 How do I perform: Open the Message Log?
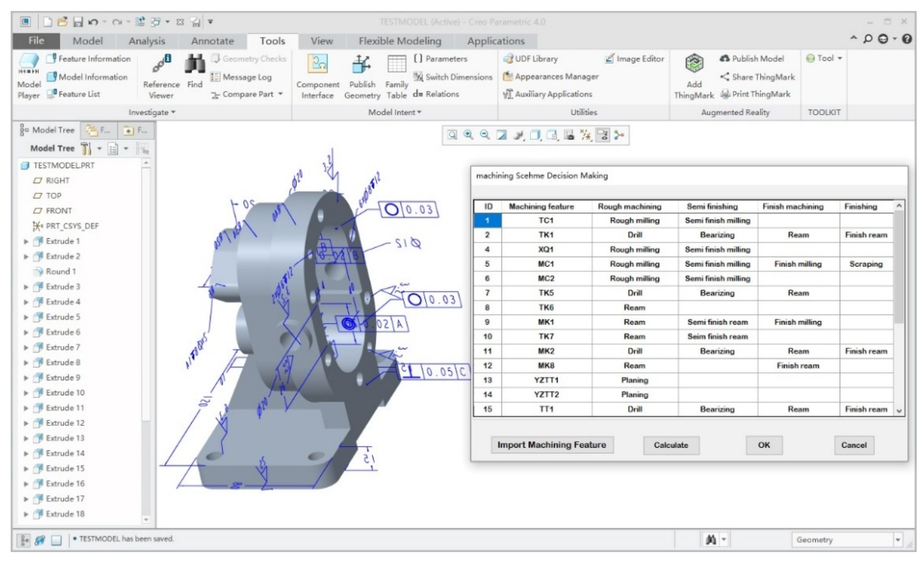(241, 77)
